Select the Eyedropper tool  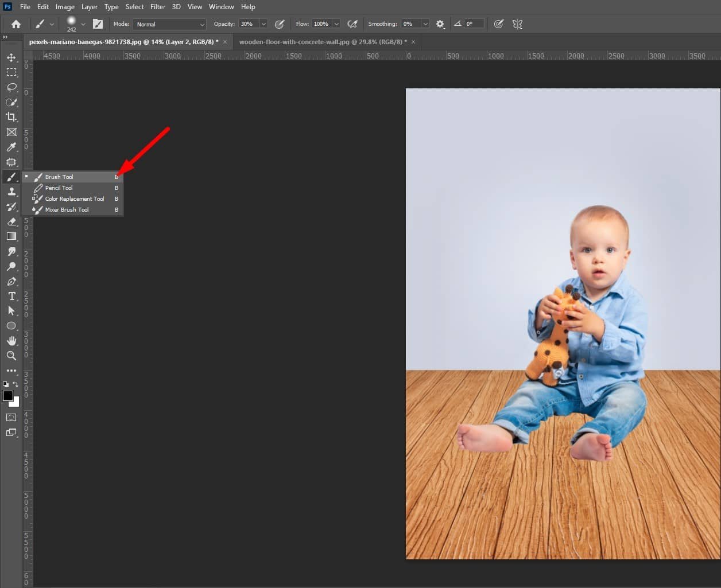(11, 147)
